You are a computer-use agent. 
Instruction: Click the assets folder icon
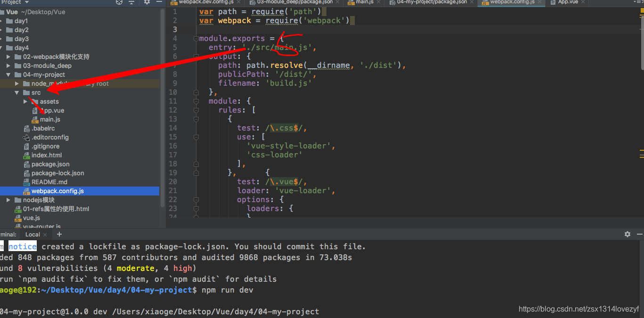pyautogui.click(x=35, y=102)
